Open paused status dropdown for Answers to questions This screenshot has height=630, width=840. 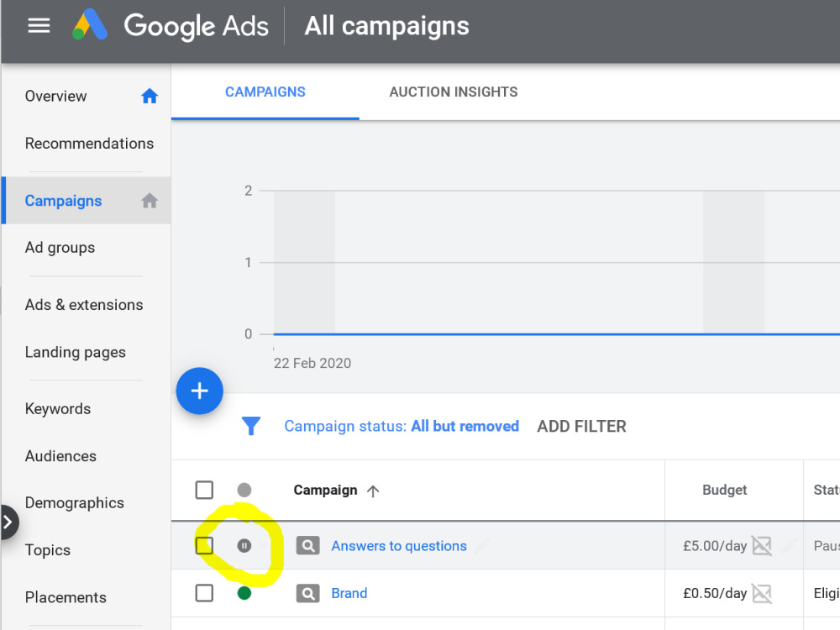click(x=244, y=546)
